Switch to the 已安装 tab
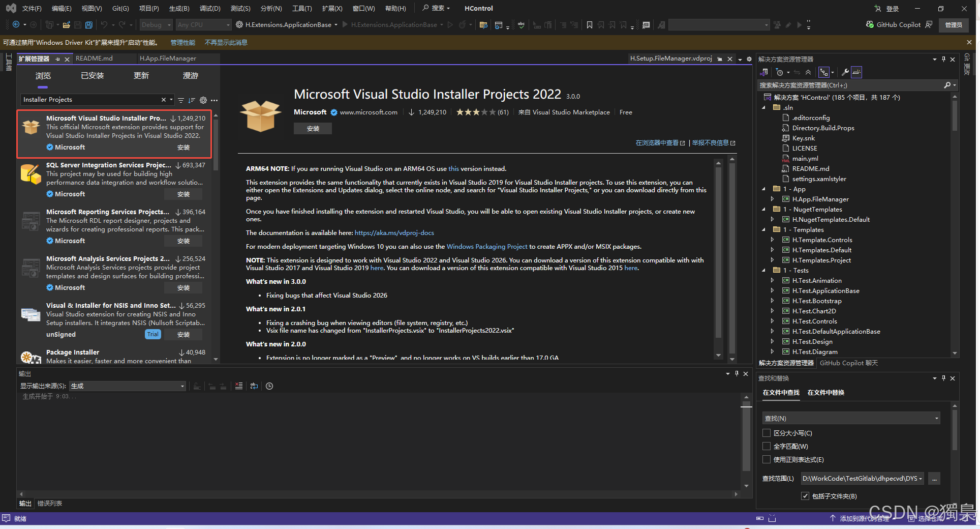Viewport: 980px width, 529px height. click(93, 75)
